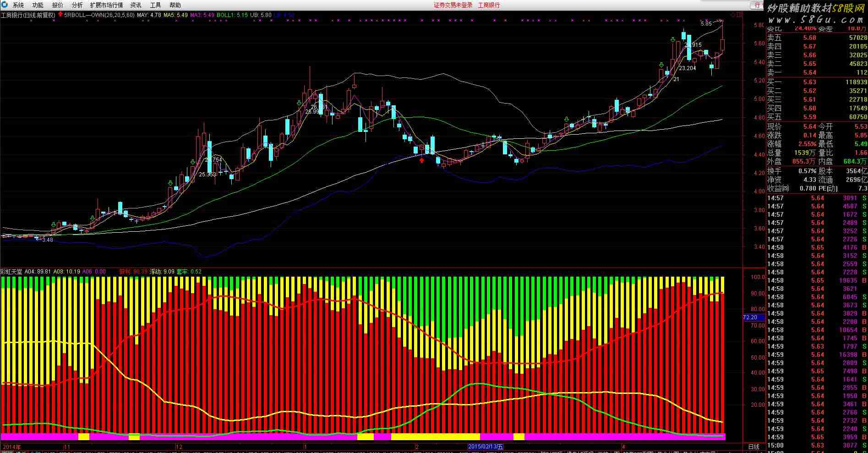Click the UB: 5.80 label
Screen dimensions: 868x453
(x=261, y=15)
